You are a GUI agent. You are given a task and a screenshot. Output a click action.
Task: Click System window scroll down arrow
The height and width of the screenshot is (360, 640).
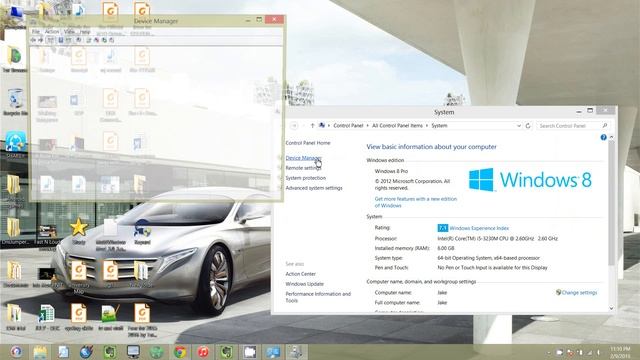click(x=611, y=308)
